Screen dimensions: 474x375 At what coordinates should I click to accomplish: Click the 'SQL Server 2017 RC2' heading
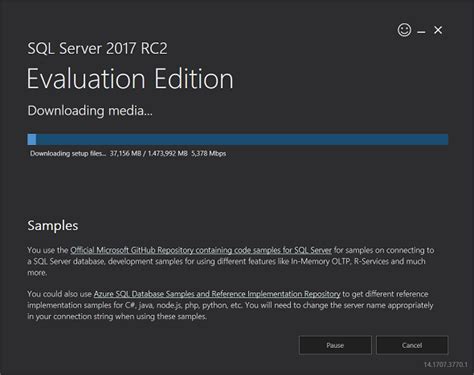tap(97, 48)
